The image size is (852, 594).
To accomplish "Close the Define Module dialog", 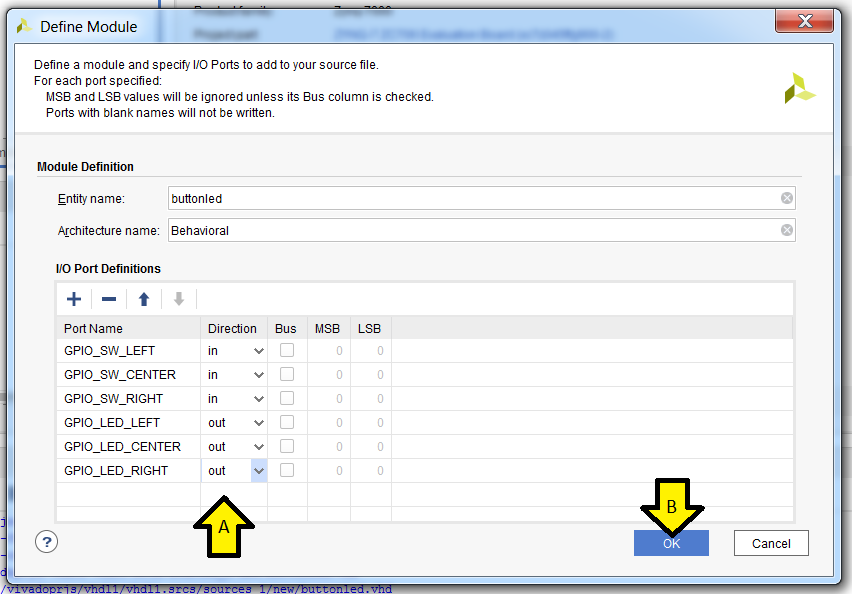I will point(804,21).
